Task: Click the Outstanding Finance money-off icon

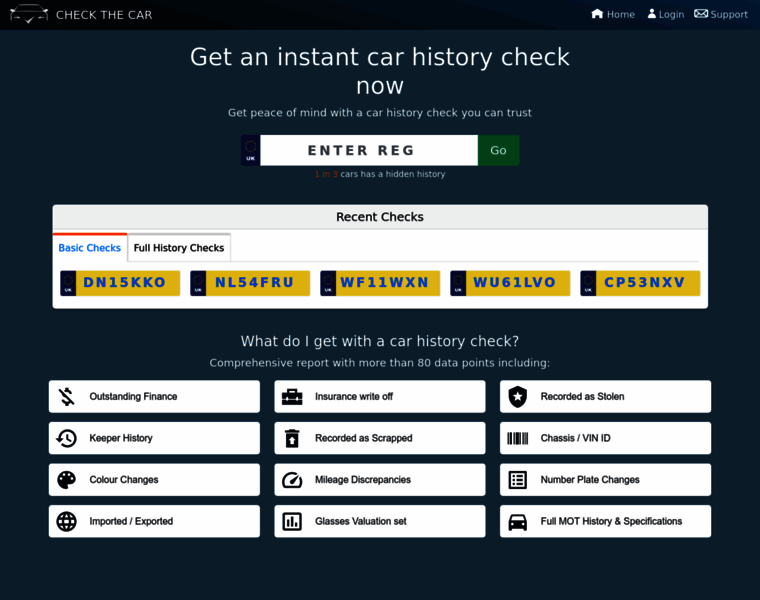Action: [67, 396]
